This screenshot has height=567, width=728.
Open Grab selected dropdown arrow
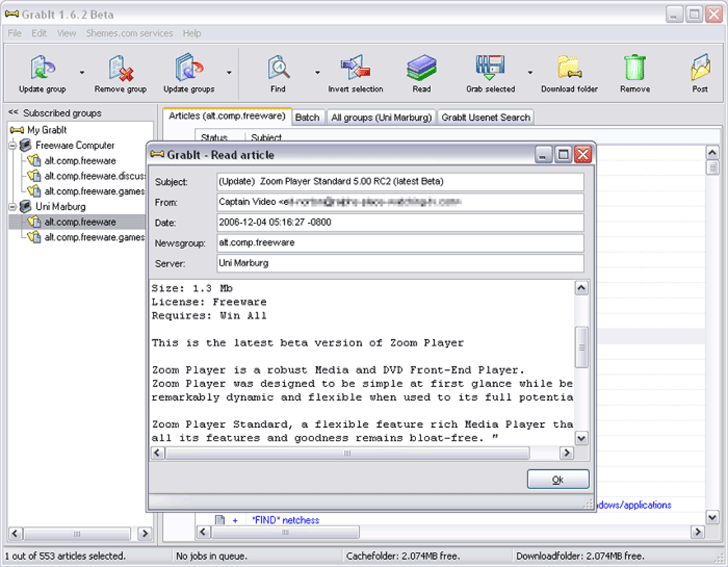click(530, 72)
